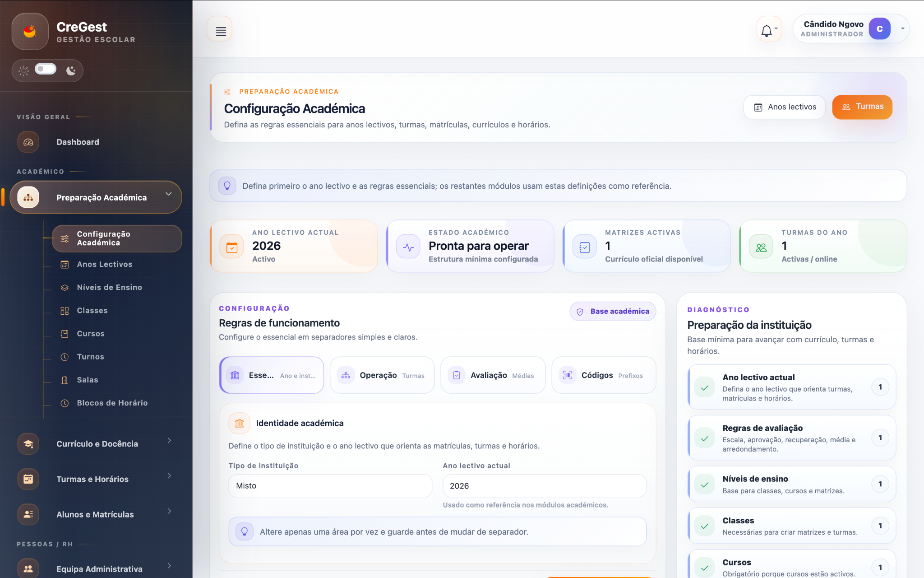Select Configuração Académica submenu item

click(x=117, y=238)
